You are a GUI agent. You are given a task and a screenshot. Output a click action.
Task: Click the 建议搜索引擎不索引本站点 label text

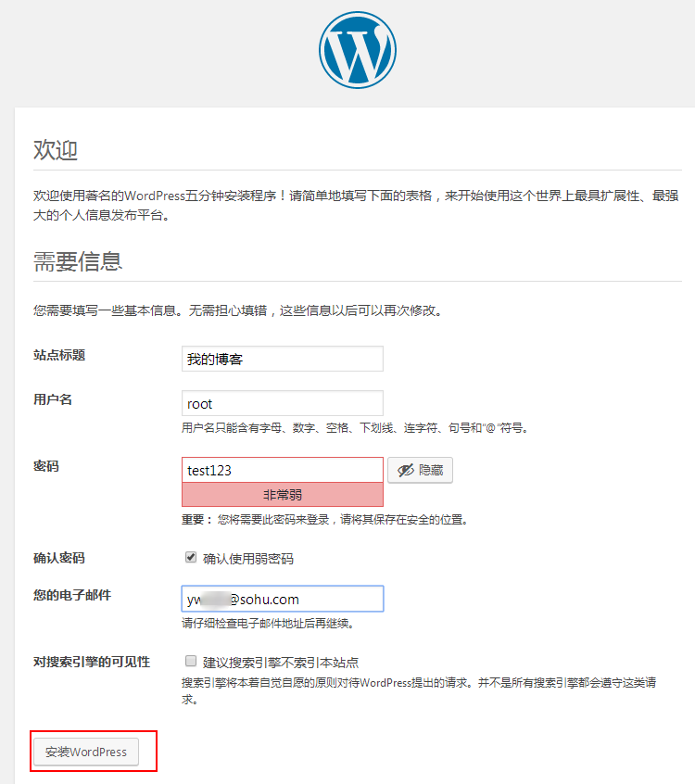tap(281, 663)
